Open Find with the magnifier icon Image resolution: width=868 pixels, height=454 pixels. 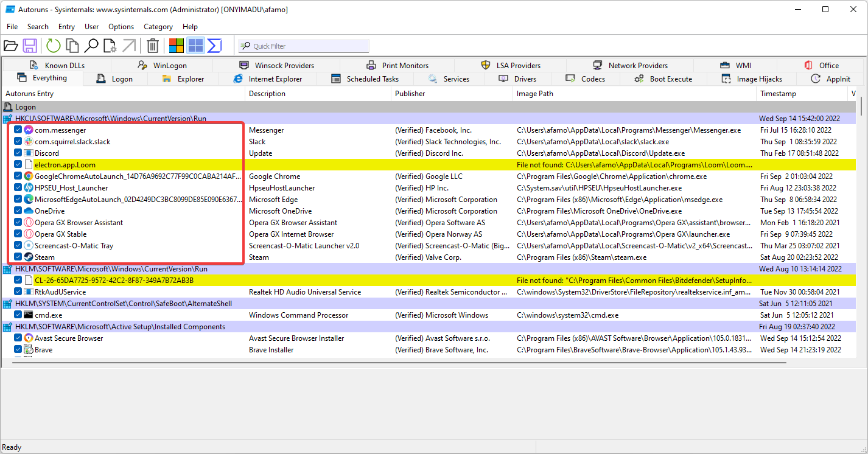[x=91, y=46]
